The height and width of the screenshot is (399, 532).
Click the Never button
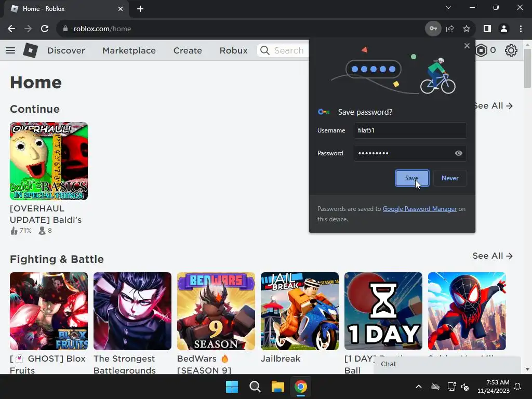[450, 178]
